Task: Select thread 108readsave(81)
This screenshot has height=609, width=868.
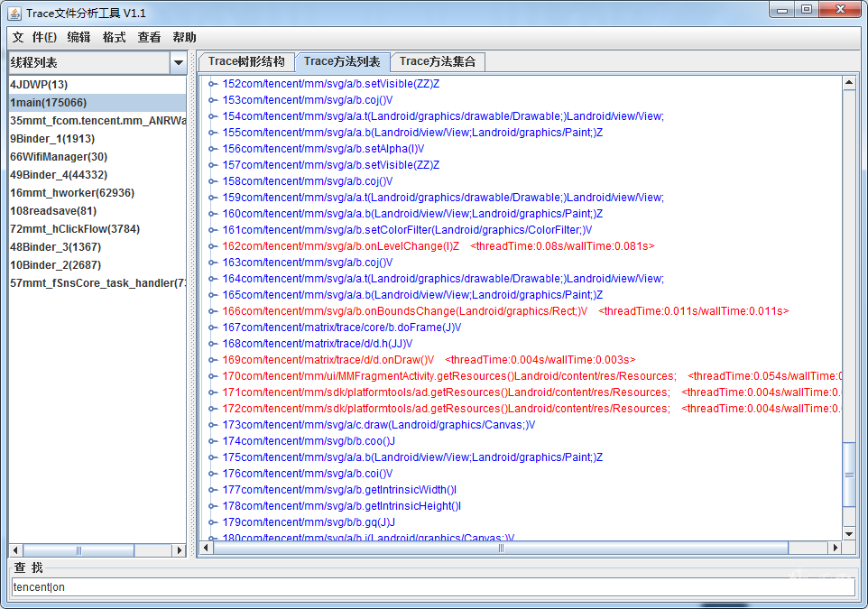Action: pyautogui.click(x=97, y=211)
